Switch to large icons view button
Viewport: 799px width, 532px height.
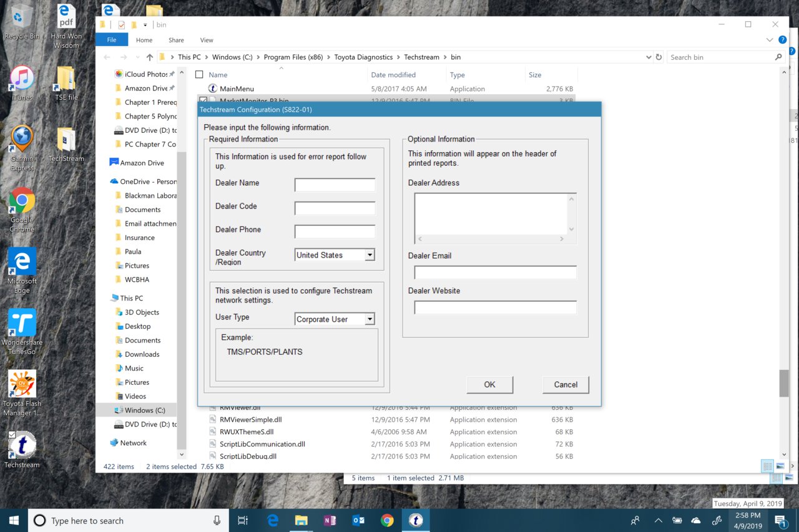tap(780, 467)
